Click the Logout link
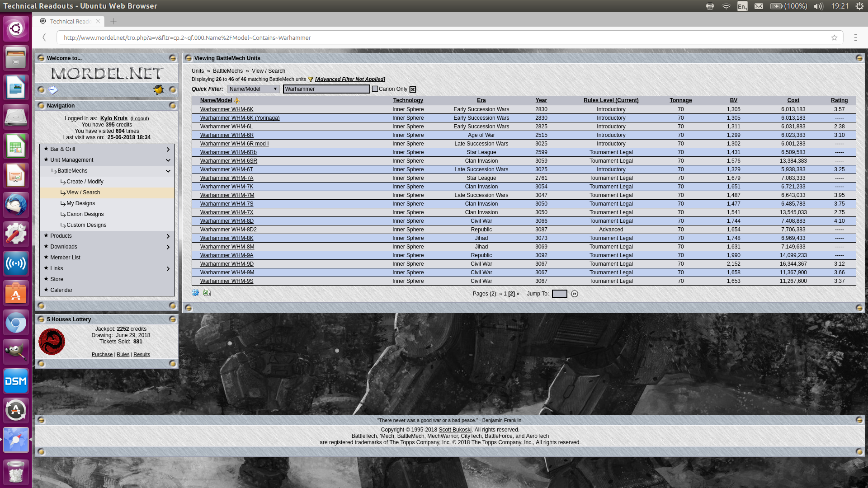The image size is (868, 488). click(x=140, y=118)
